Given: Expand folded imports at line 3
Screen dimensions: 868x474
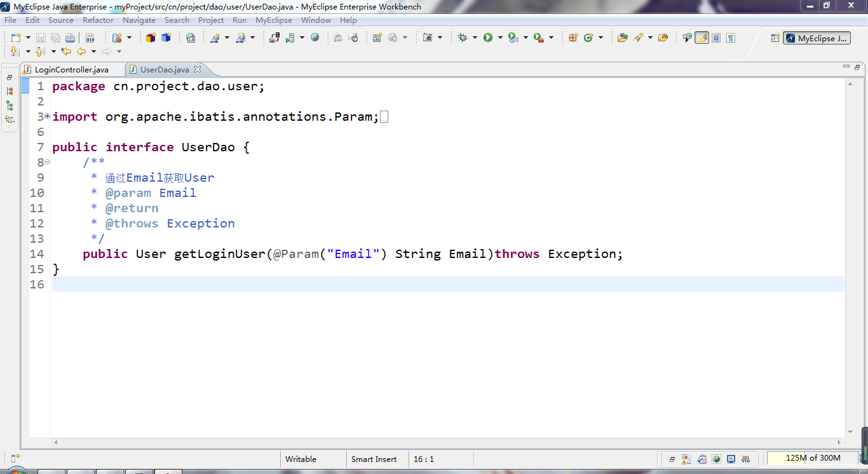Looking at the screenshot, I should [x=48, y=116].
